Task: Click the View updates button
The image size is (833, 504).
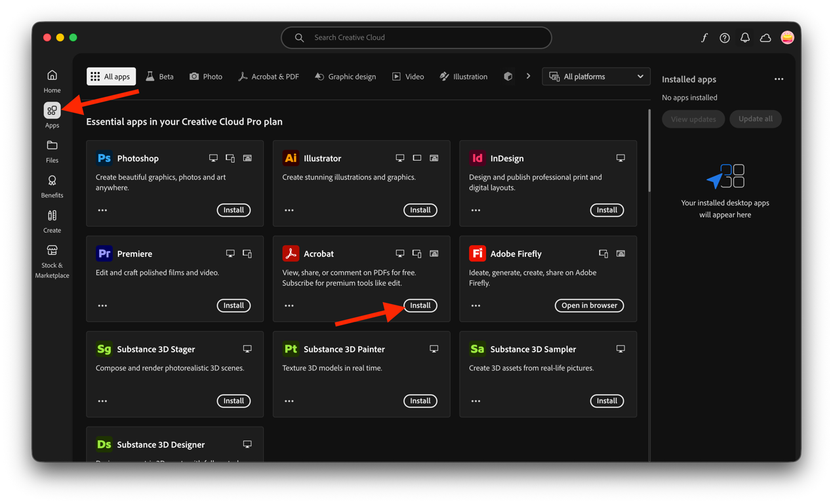Action: [693, 119]
